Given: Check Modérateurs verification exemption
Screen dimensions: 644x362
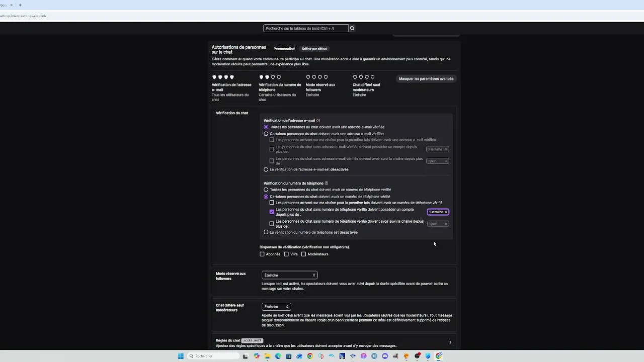Looking at the screenshot, I should pos(303,254).
